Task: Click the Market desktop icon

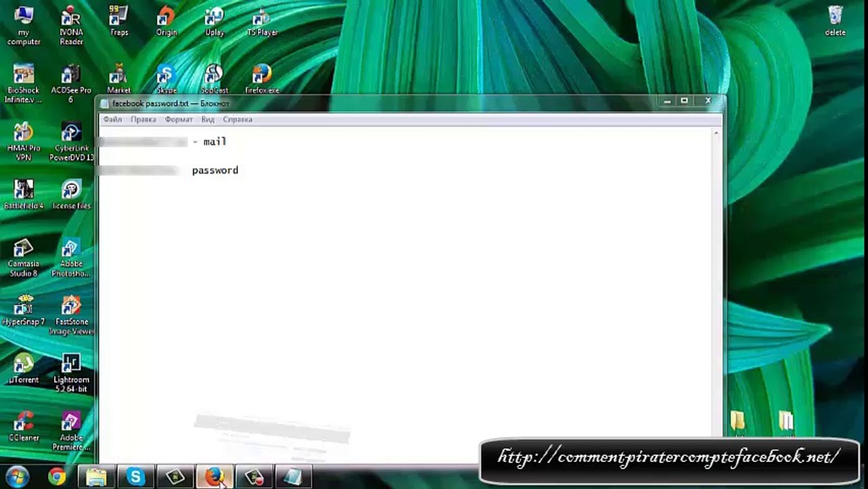Action: click(x=119, y=79)
